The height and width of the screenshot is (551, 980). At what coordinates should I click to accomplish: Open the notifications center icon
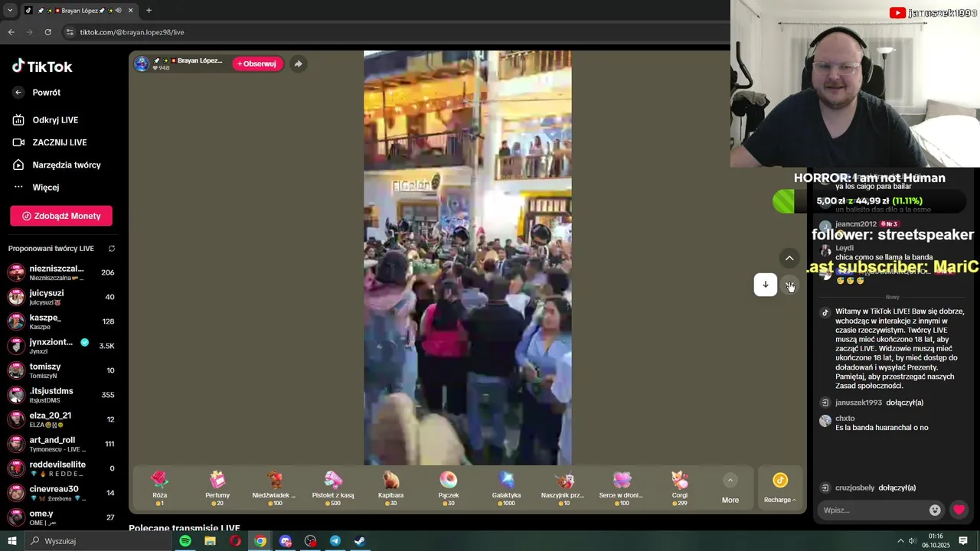[x=963, y=541]
